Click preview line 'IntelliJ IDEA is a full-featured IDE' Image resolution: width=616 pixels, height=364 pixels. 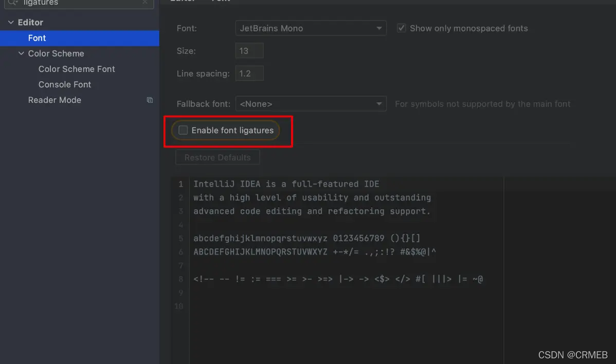click(x=286, y=184)
